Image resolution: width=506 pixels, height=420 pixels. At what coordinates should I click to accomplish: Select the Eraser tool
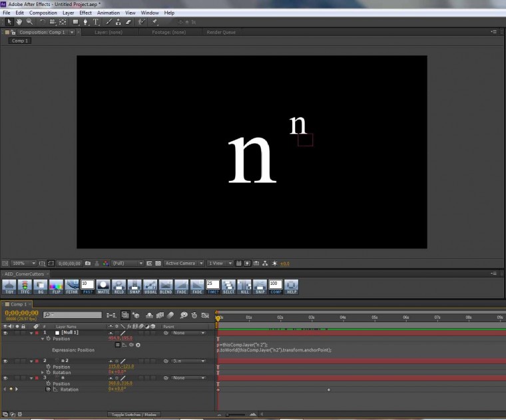128,21
